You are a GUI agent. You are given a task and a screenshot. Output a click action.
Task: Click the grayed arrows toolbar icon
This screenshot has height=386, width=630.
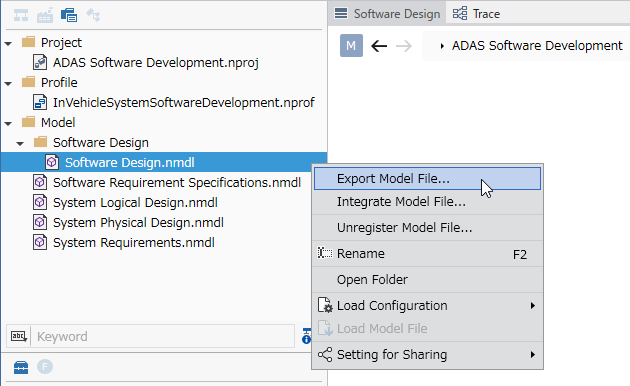click(x=93, y=15)
